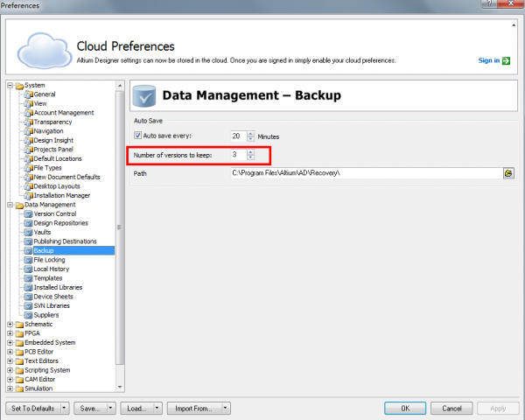Increase the number of versions to keep
This screenshot has height=420, width=525.
(251, 151)
